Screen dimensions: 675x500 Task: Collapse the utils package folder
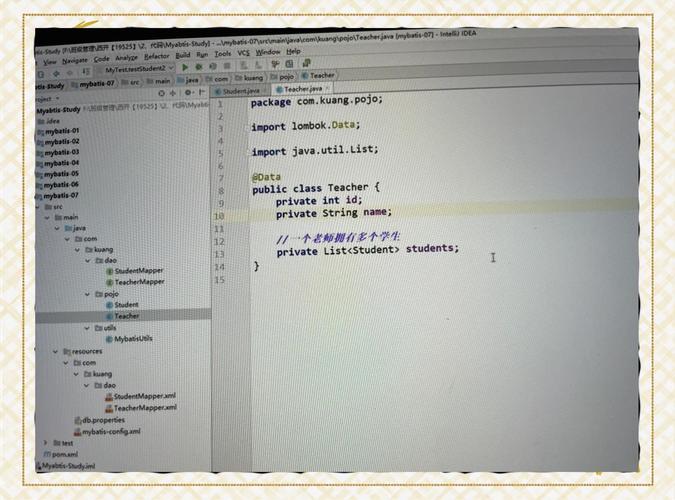(x=88, y=327)
